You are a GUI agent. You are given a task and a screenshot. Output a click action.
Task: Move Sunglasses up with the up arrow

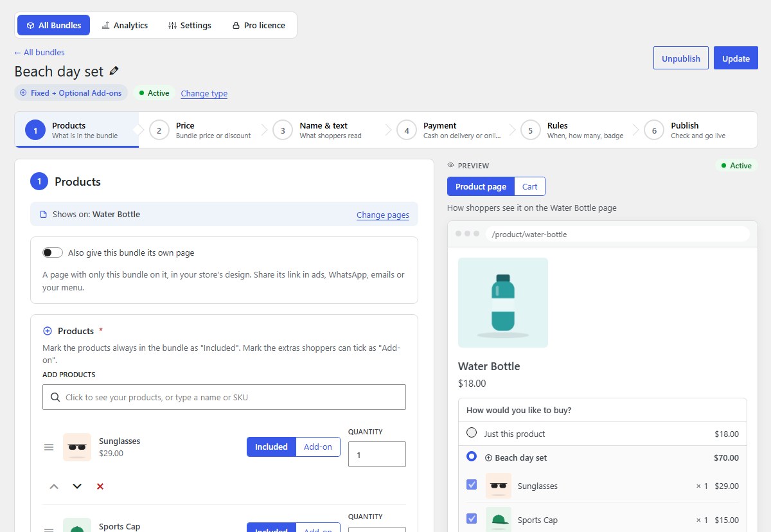click(54, 486)
